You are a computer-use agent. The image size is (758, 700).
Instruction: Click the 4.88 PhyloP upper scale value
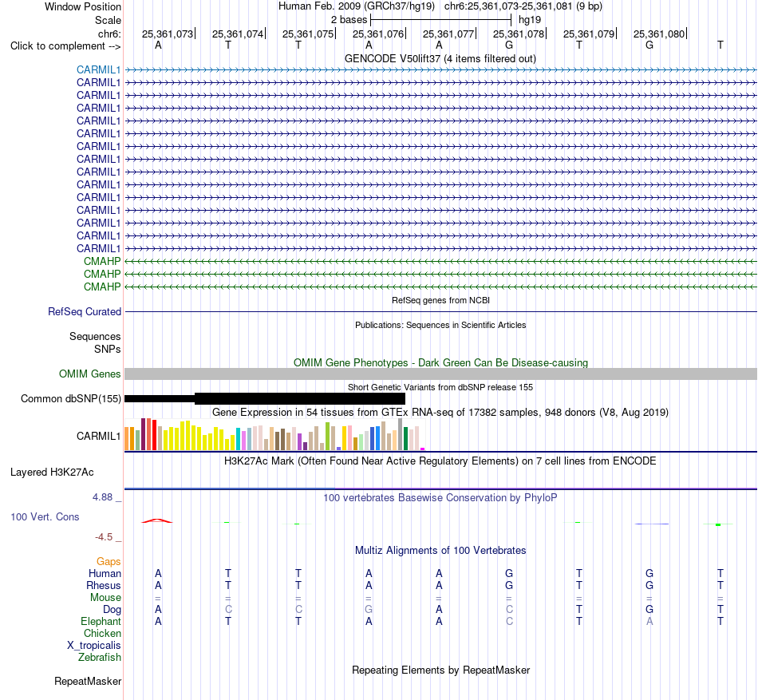pos(102,497)
